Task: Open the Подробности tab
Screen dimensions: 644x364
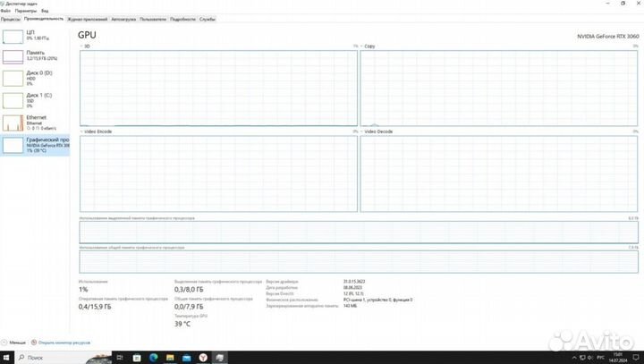Action: click(x=182, y=20)
